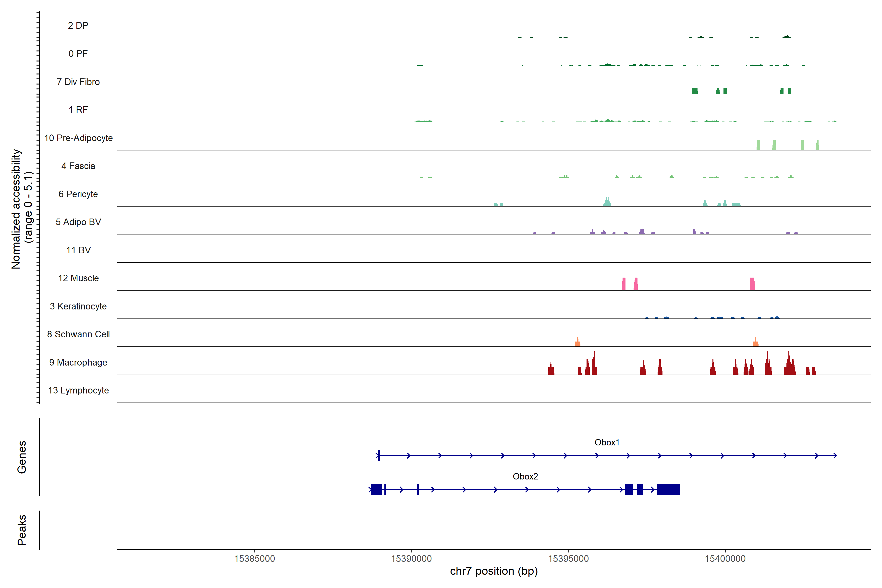Click the Obox2 gene label
This screenshot has width=882, height=588.
click(525, 477)
